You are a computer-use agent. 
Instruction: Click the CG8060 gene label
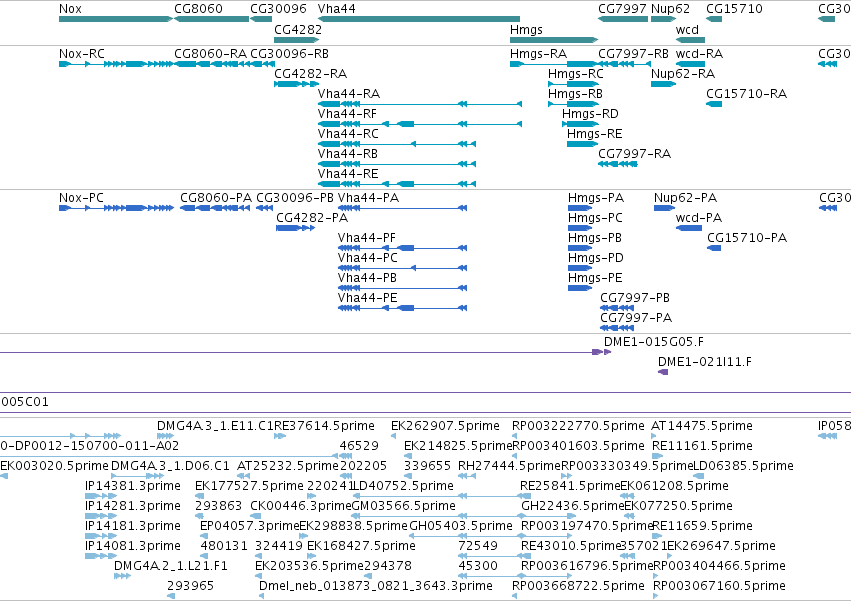point(199,9)
